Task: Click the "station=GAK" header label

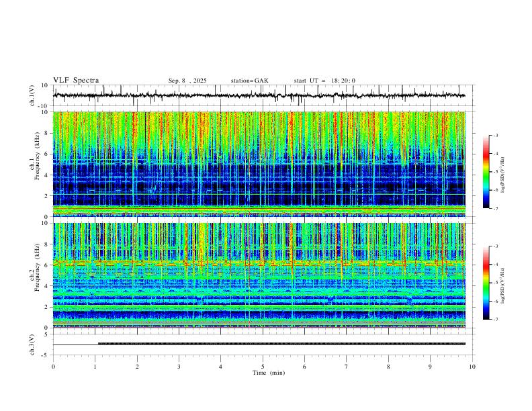Action: [x=249, y=81]
